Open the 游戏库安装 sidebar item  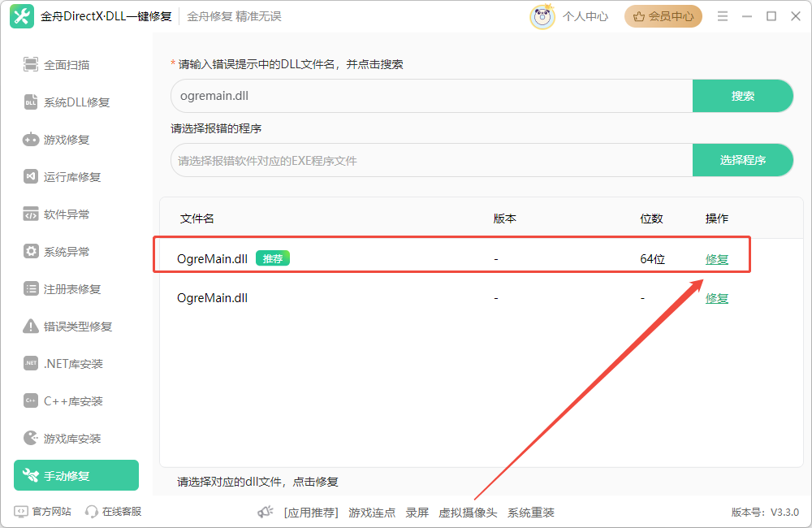(63, 439)
